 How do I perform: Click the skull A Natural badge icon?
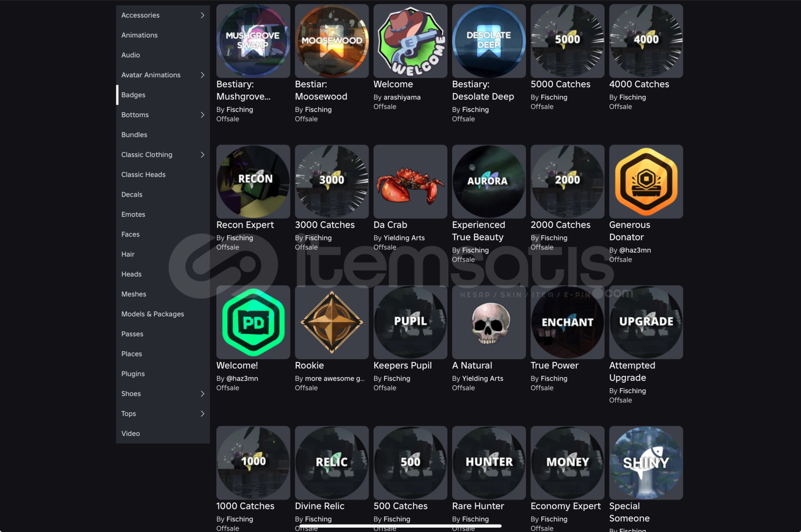489,322
